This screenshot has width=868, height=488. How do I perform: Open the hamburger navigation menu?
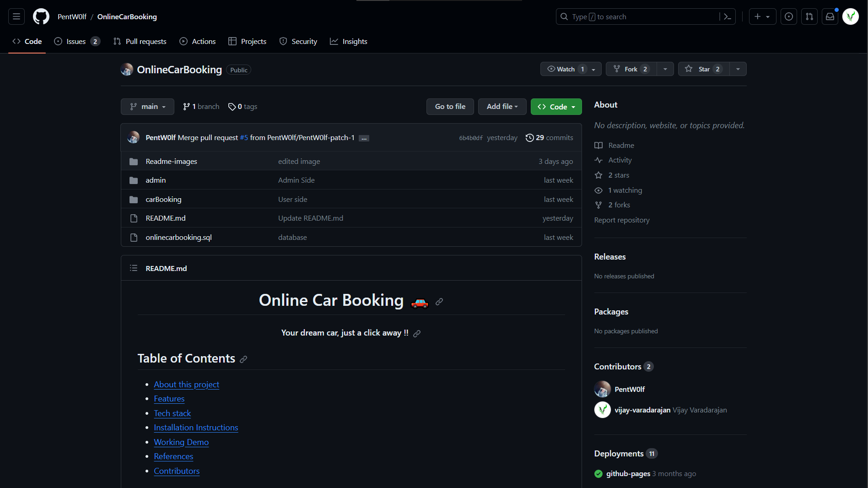pos(16,16)
